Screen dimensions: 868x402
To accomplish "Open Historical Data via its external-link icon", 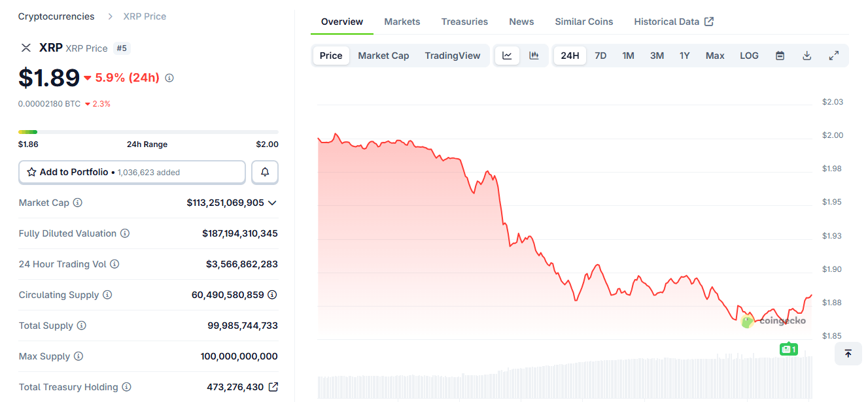I will click(x=708, y=21).
